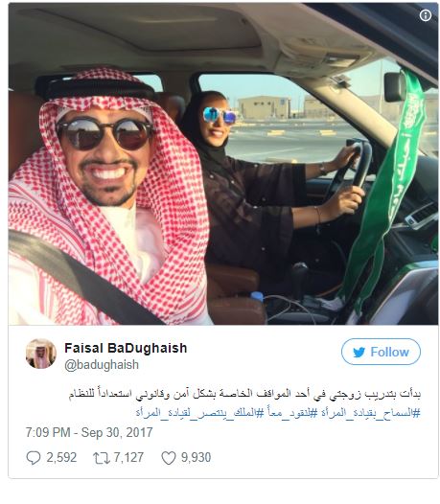The height and width of the screenshot is (504, 440).
Task: Like the tweet with the heart icon
Action: 169,458
